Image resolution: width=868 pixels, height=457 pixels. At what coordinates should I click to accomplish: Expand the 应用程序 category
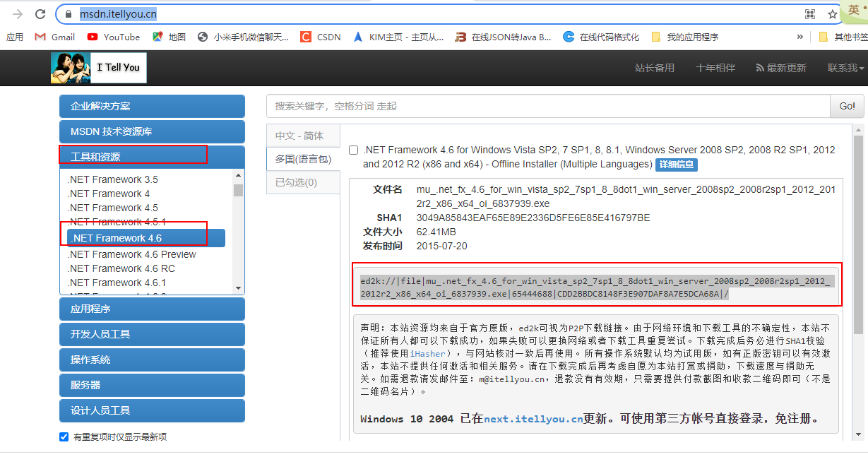tap(152, 309)
